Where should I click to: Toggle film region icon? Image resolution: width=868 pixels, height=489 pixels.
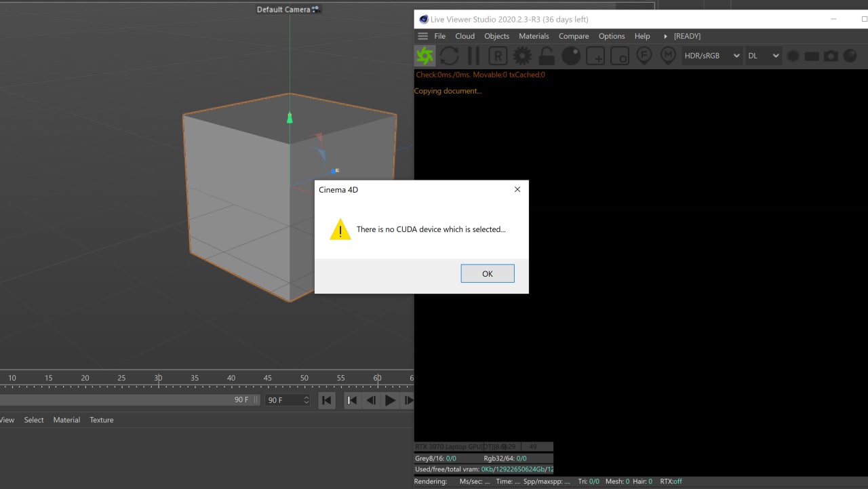click(x=620, y=56)
